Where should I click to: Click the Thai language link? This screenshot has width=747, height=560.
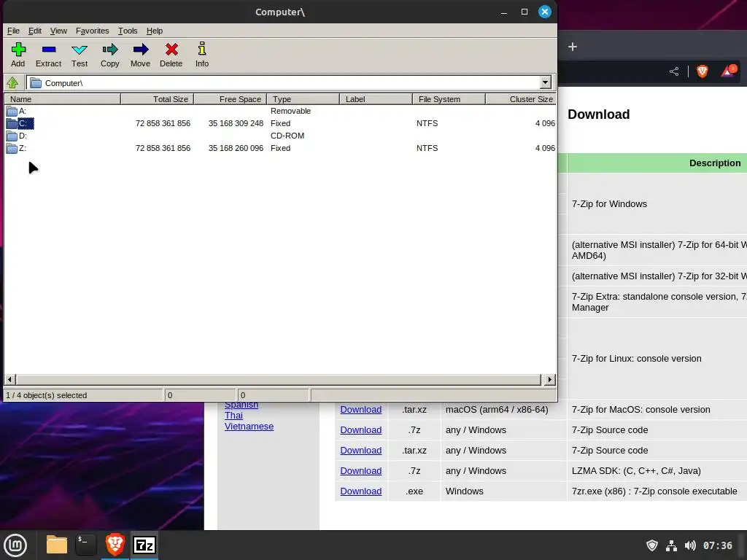pos(233,416)
